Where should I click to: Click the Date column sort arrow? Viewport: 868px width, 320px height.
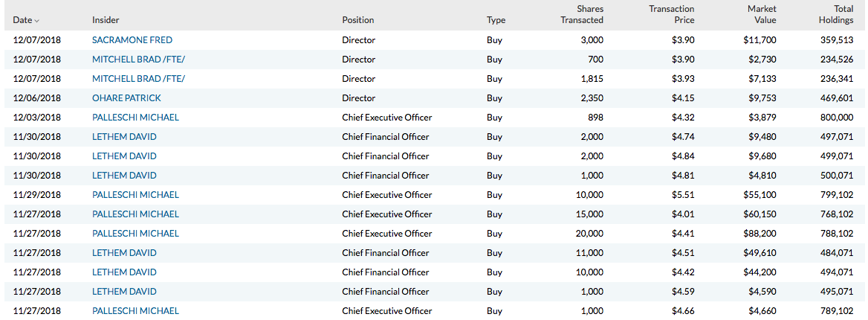[37, 21]
